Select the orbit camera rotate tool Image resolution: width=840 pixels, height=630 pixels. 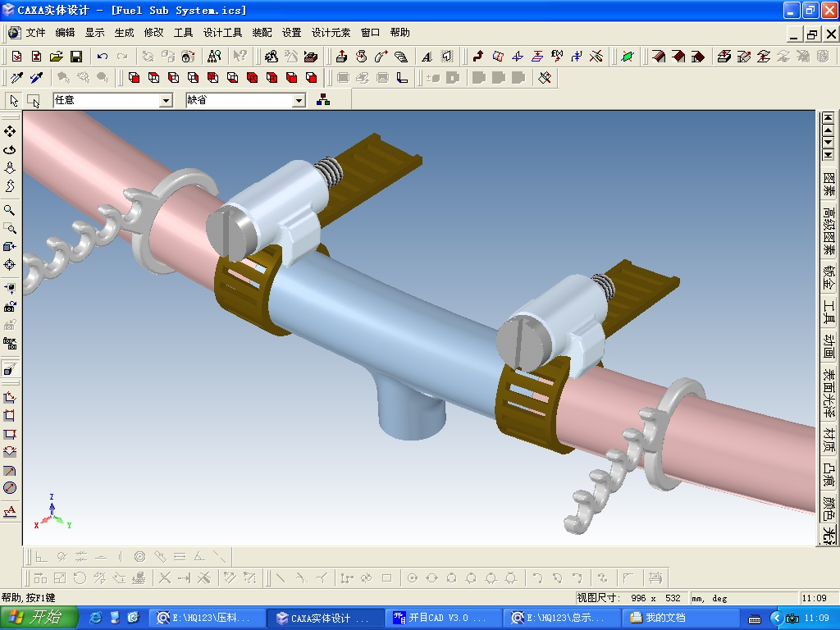(x=10, y=149)
